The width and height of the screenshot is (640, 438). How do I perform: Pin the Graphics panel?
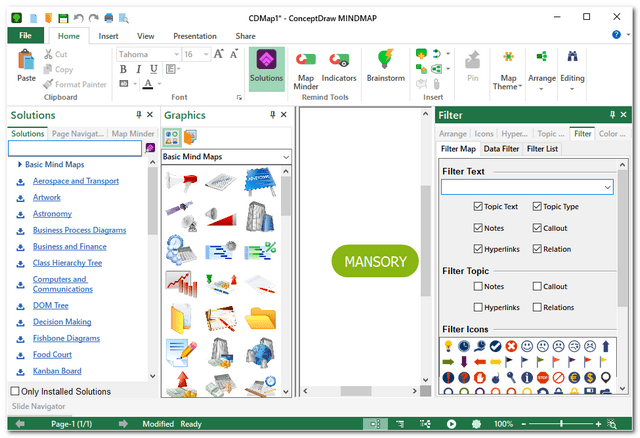point(272,115)
